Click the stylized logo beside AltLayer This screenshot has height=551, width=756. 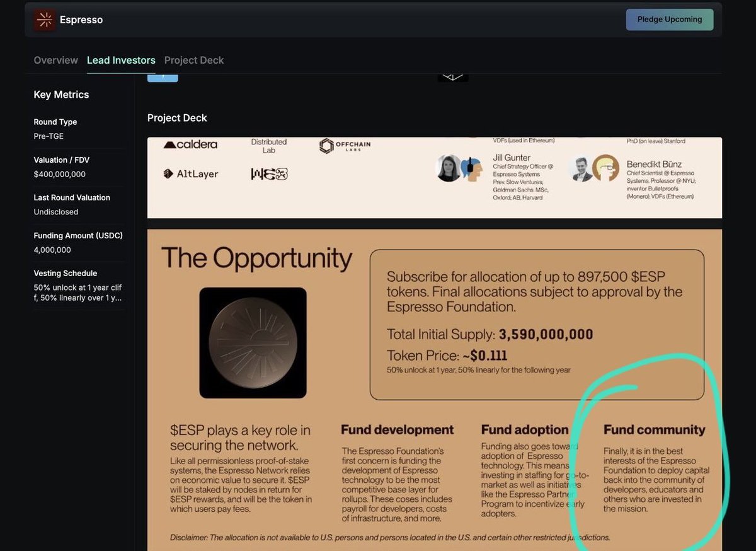click(x=269, y=174)
